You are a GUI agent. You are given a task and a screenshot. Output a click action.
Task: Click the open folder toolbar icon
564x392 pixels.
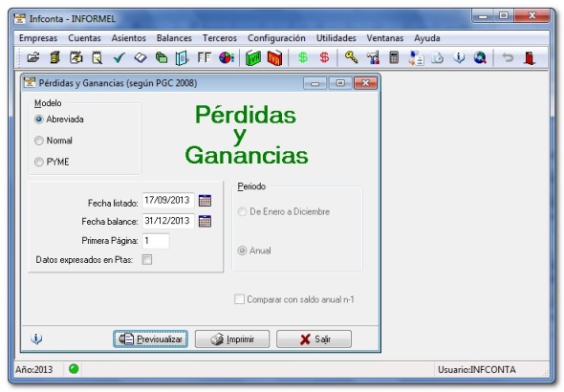33,57
